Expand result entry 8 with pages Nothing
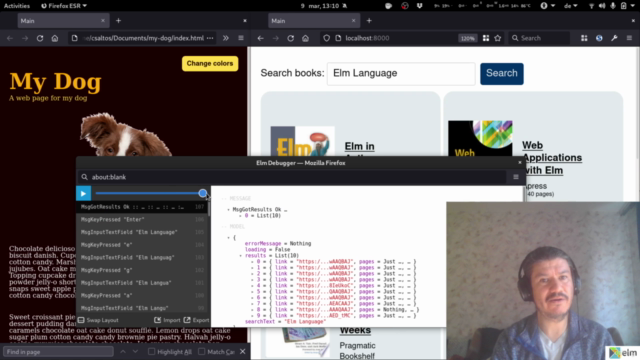The width and height of the screenshot is (640, 360). tap(253, 310)
